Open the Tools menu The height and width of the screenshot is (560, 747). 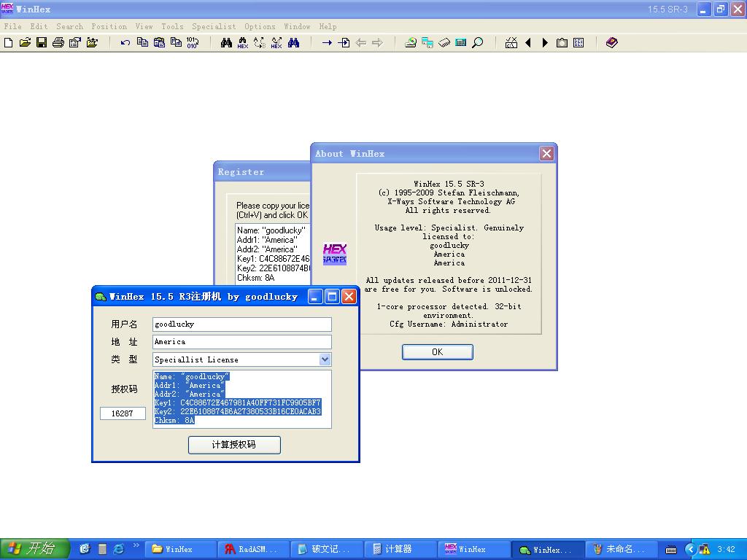click(172, 27)
